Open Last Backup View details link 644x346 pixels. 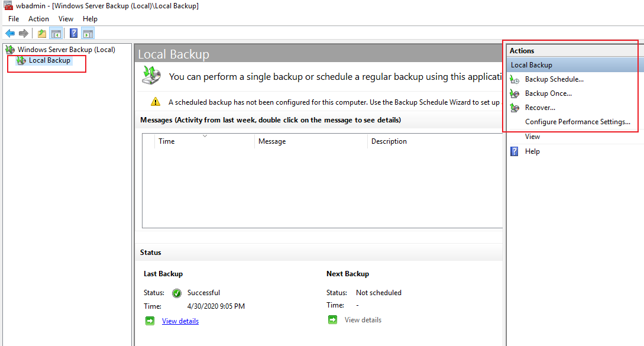click(x=180, y=321)
